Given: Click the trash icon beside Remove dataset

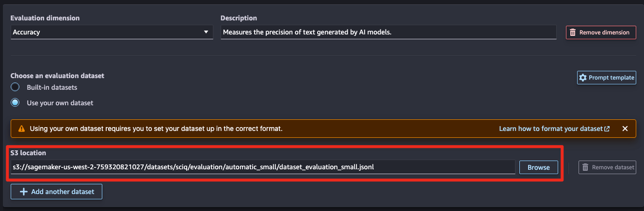Looking at the screenshot, I should point(585,167).
